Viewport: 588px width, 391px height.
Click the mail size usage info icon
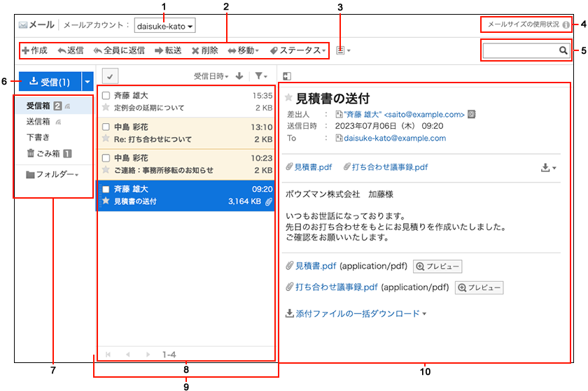[566, 24]
